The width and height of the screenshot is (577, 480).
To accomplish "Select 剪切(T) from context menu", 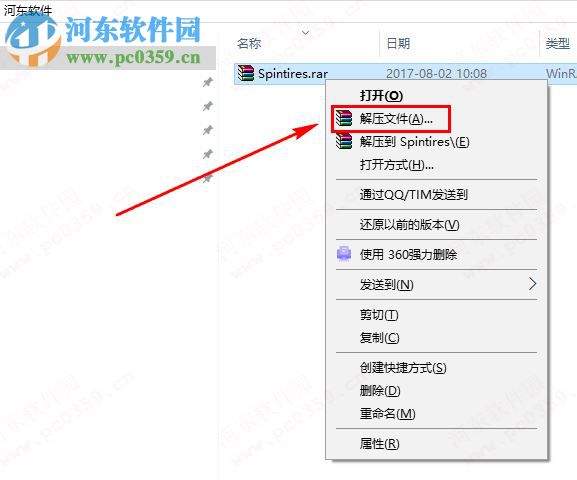I will point(436,315).
